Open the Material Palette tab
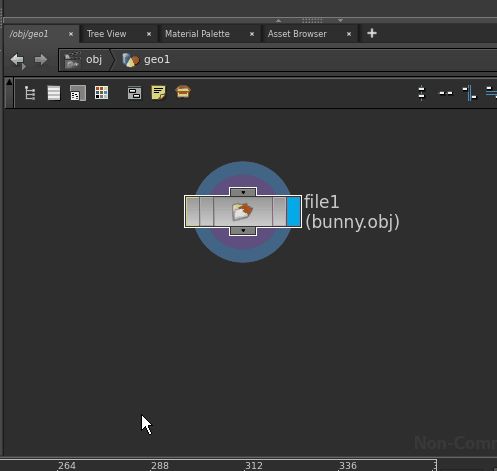The height and width of the screenshot is (471, 497). (197, 34)
